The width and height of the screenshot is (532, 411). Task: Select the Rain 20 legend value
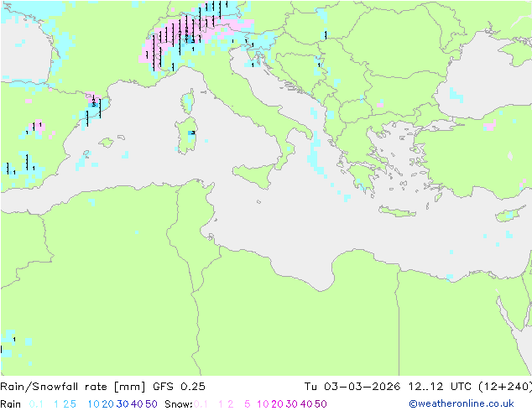(x=108, y=404)
